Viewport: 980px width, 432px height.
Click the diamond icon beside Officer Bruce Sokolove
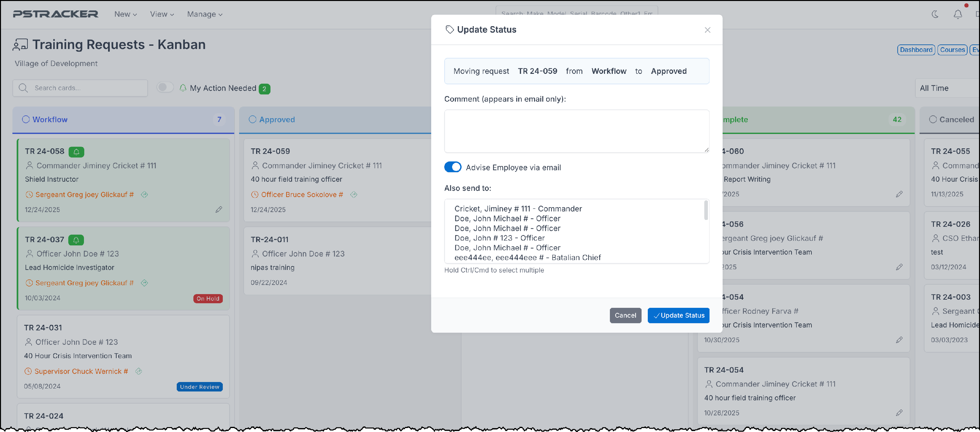[x=354, y=194]
